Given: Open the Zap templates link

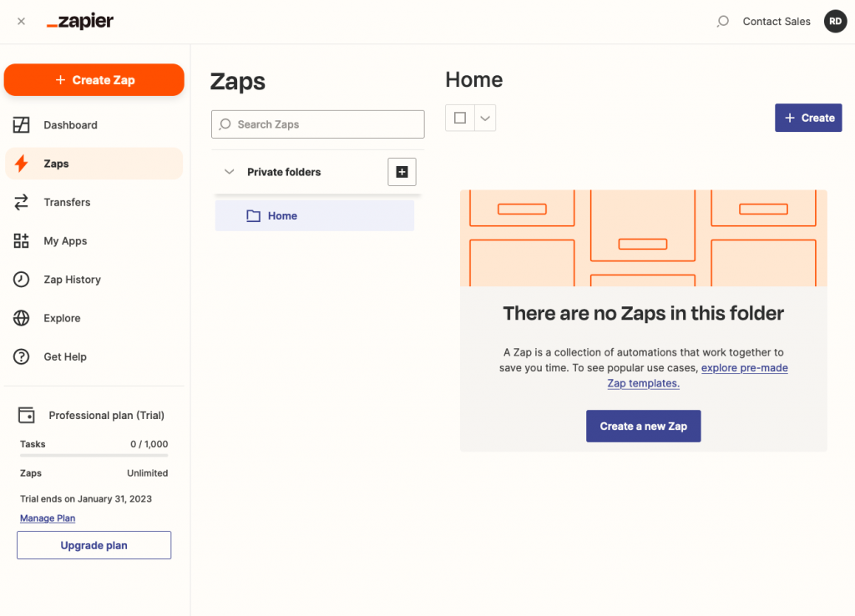Looking at the screenshot, I should point(643,383).
